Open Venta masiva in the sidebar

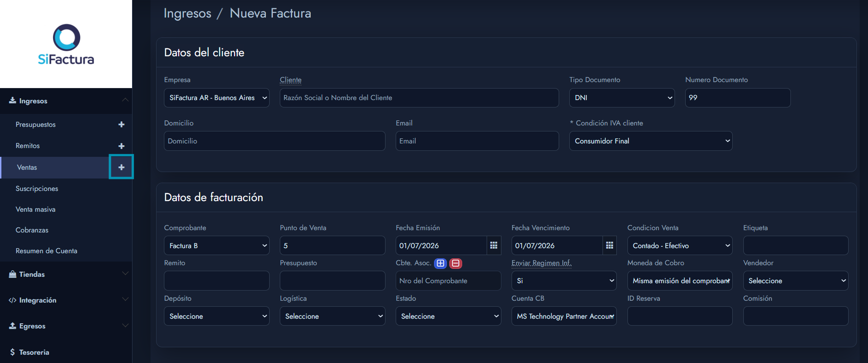pyautogui.click(x=36, y=209)
